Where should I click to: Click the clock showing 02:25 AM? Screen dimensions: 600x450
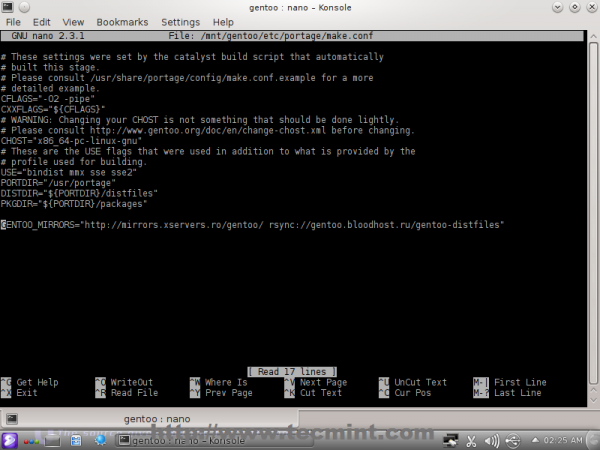(563, 440)
